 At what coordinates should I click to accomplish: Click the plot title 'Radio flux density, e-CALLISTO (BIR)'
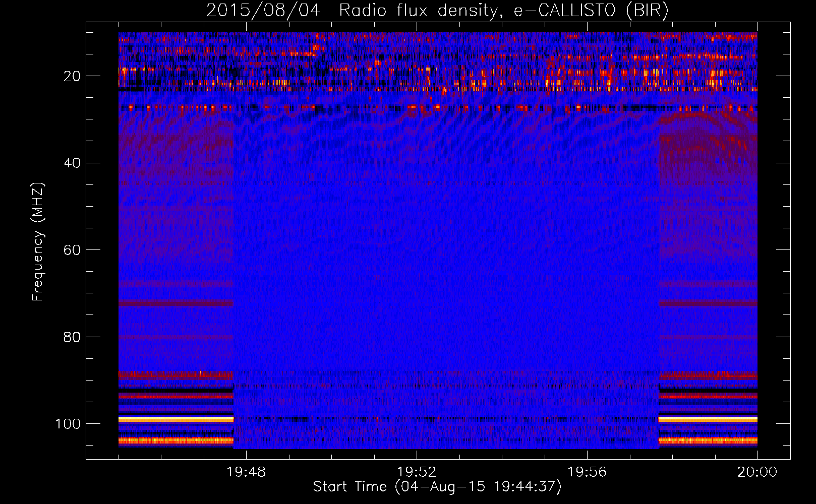503,10
